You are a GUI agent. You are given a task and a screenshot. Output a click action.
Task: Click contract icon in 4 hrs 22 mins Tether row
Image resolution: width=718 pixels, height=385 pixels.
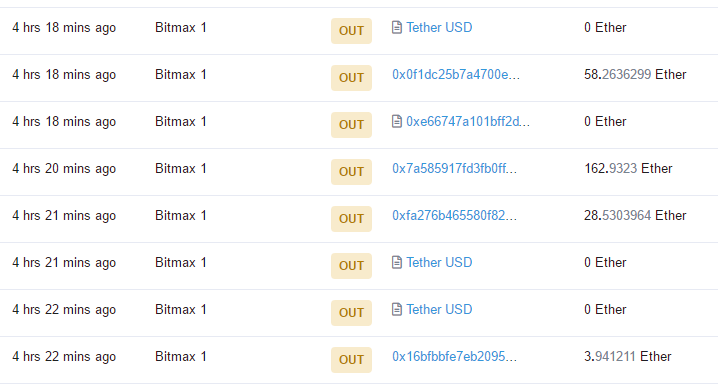[397, 309]
